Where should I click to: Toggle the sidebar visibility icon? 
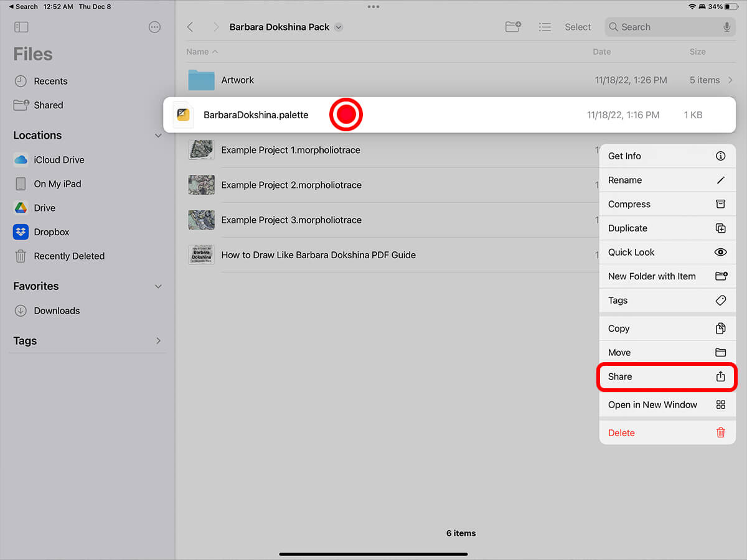pos(21,27)
